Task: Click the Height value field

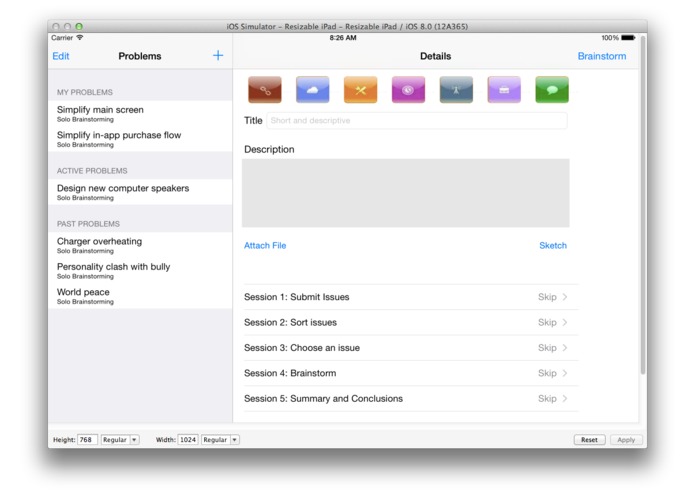Action: click(x=87, y=440)
